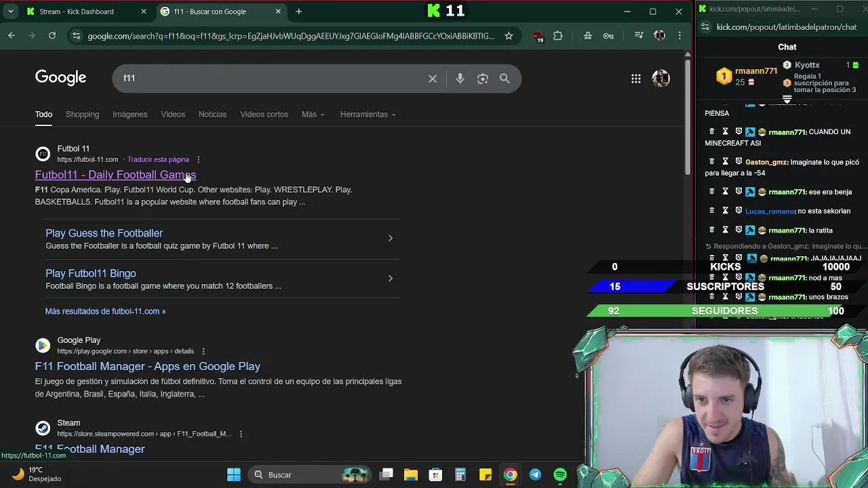Open F11 Football Manager Google Play link
The image size is (868, 488).
148,366
